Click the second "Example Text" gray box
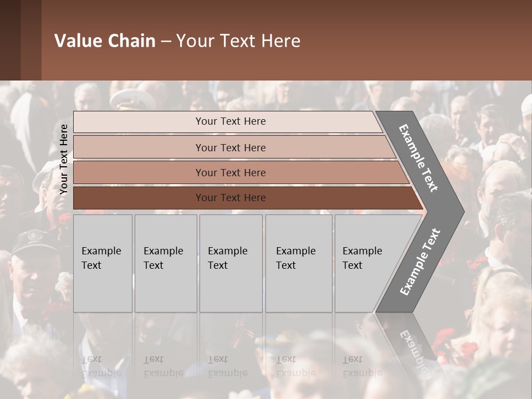Viewport: 532px width, 399px height. [x=165, y=263]
